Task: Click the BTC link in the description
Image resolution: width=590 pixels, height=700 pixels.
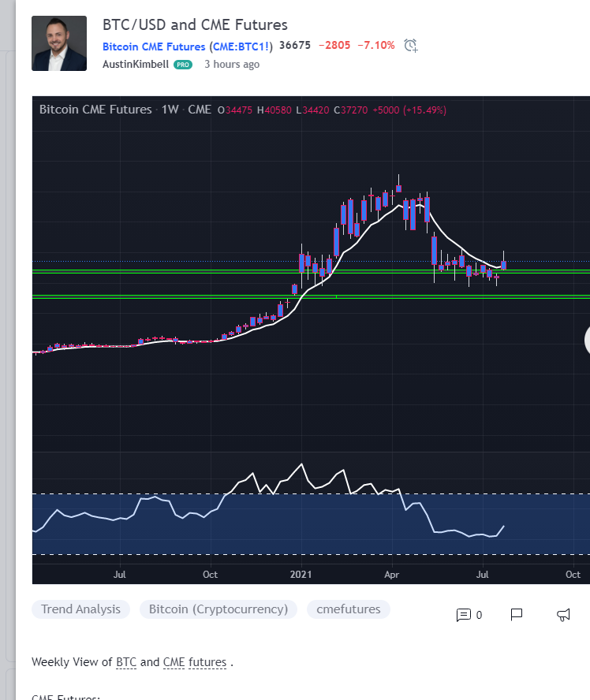Action: click(126, 662)
